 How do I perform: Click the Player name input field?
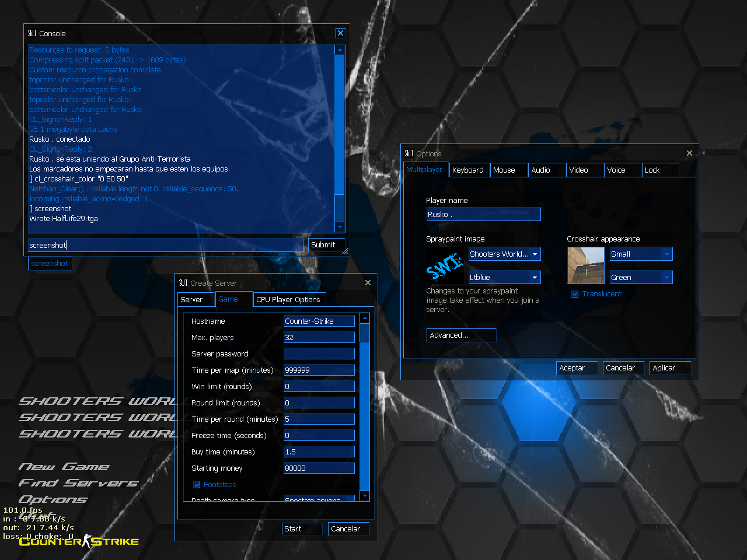tap(483, 215)
